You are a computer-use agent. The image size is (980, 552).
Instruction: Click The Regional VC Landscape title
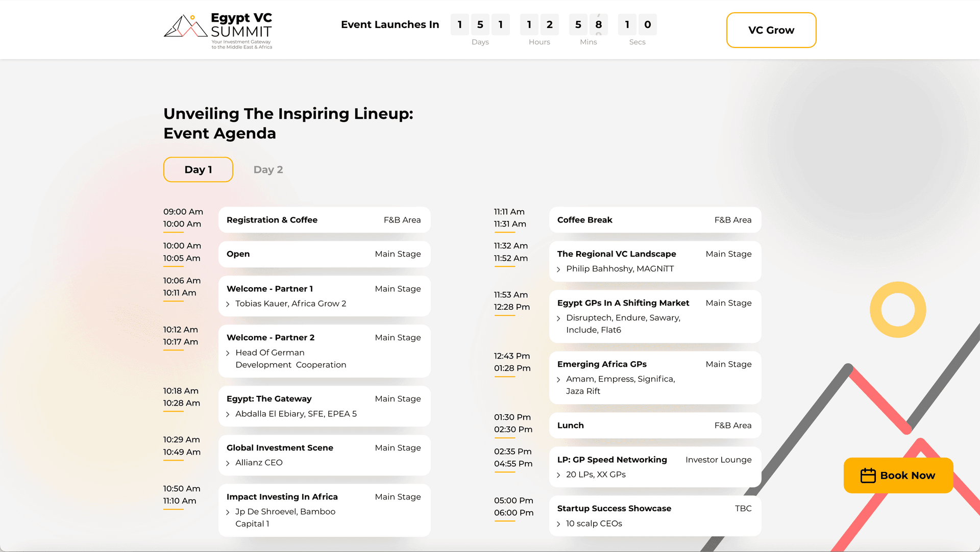pyautogui.click(x=617, y=254)
